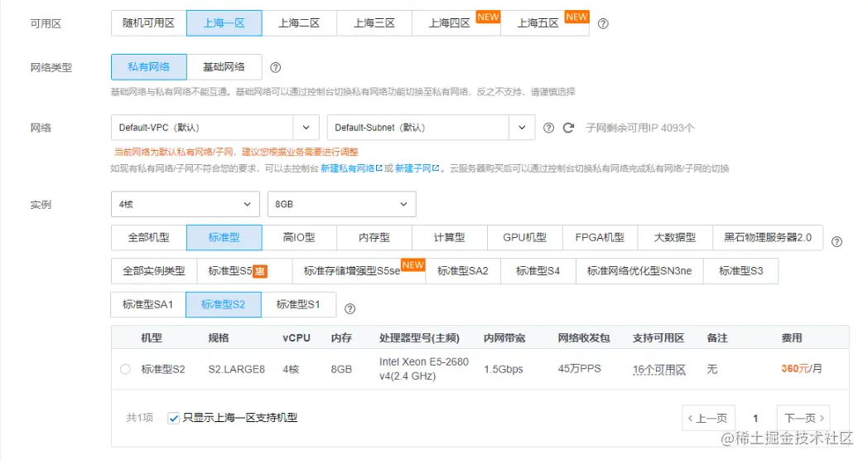This screenshot has width=868, height=461.
Task: Switch to 内存型 tab
Action: 374,237
